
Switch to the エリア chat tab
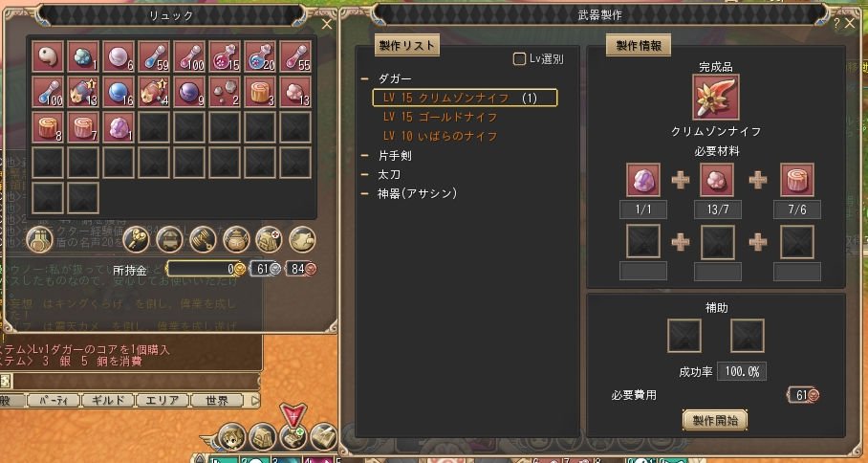tap(163, 401)
